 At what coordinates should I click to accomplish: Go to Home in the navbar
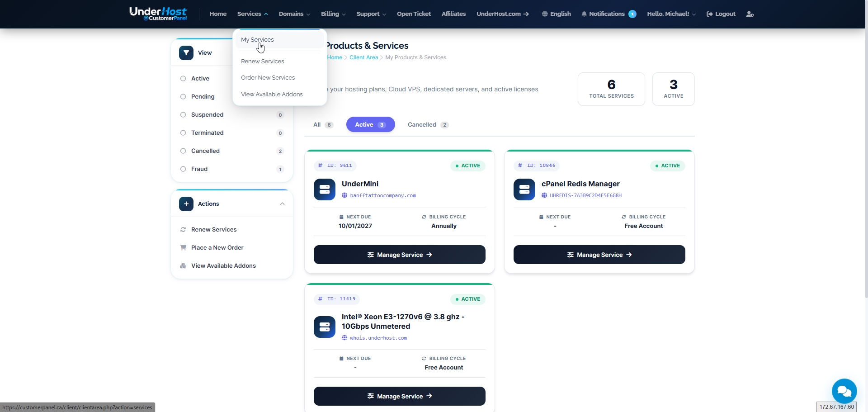point(218,14)
